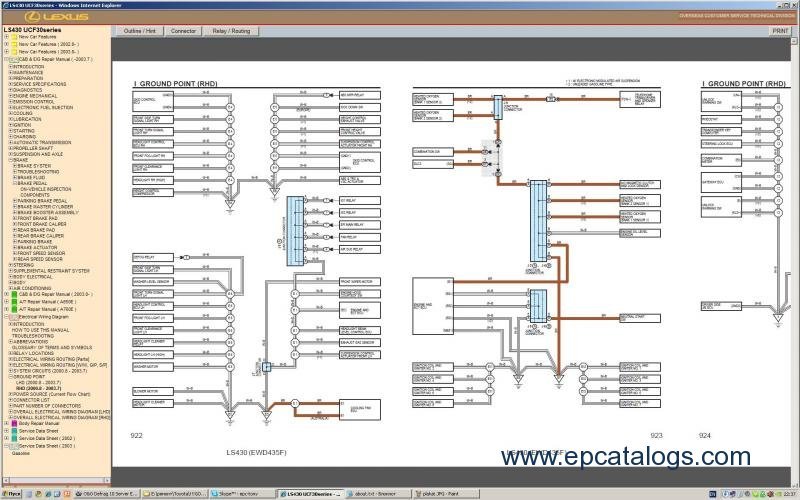Switch to O&O Defrag taskbar window
Screen dimensions: 800x500
107,494
